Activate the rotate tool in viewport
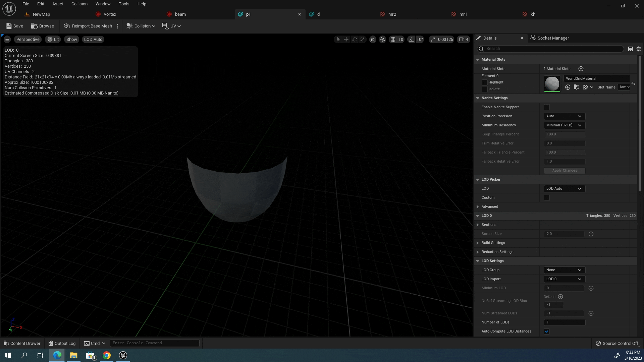644x362 pixels. pos(355,40)
